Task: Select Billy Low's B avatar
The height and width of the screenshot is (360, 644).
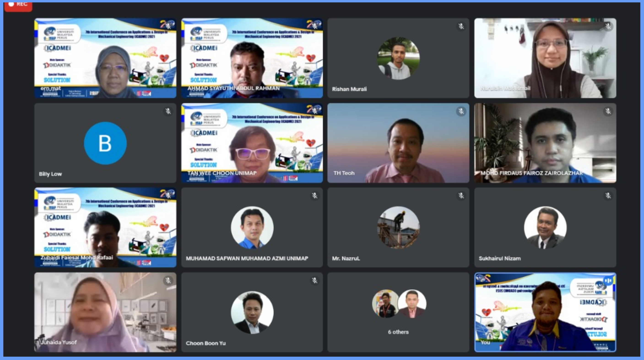Action: click(x=105, y=143)
